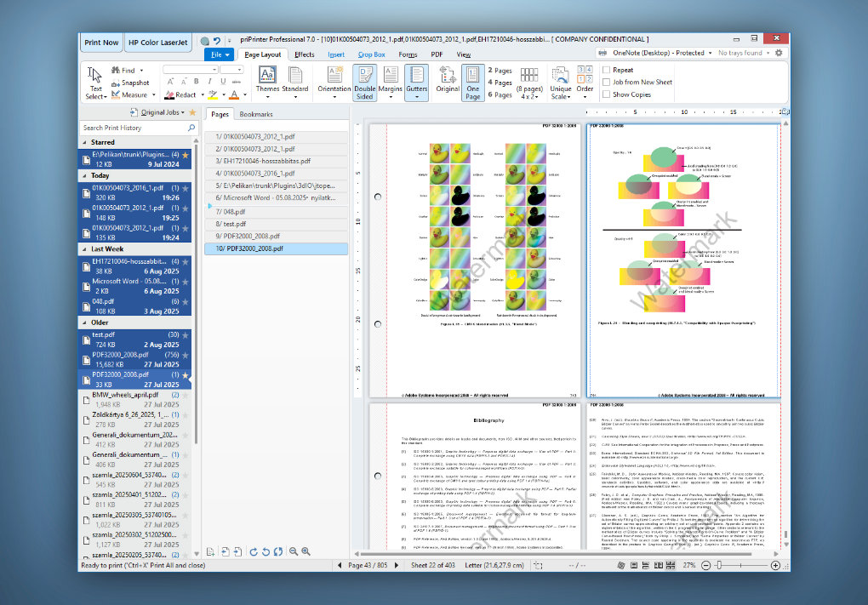Activate the Snapshot tool
868x605 pixels.
(130, 83)
